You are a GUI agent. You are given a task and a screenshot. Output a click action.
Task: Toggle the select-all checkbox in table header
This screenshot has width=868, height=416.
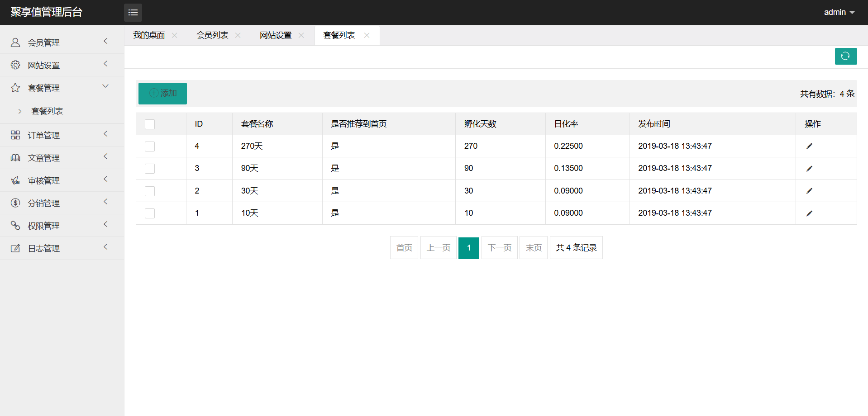click(150, 124)
